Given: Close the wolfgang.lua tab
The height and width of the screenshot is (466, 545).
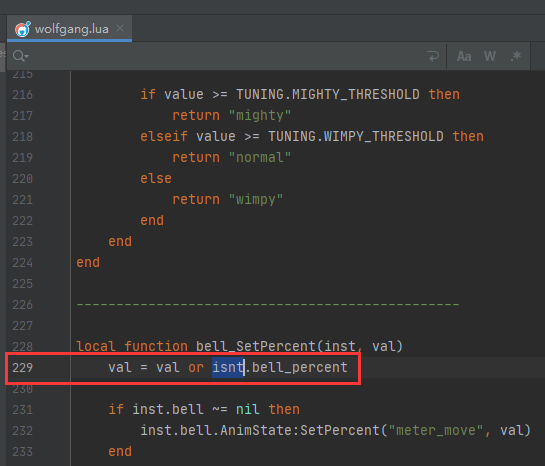Looking at the screenshot, I should point(120,28).
